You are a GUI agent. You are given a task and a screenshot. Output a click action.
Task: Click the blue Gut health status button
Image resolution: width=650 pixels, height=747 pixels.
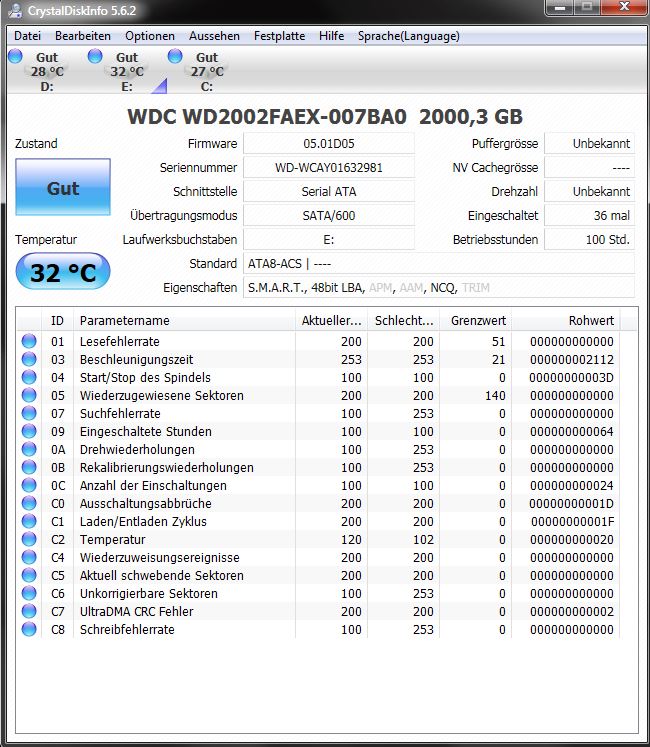click(63, 187)
